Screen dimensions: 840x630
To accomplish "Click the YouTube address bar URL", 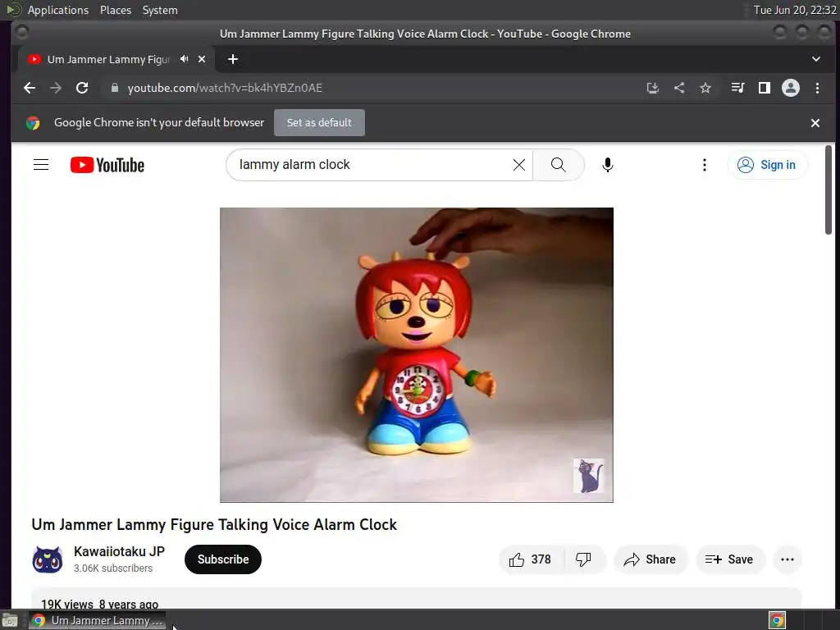I will coord(225,88).
